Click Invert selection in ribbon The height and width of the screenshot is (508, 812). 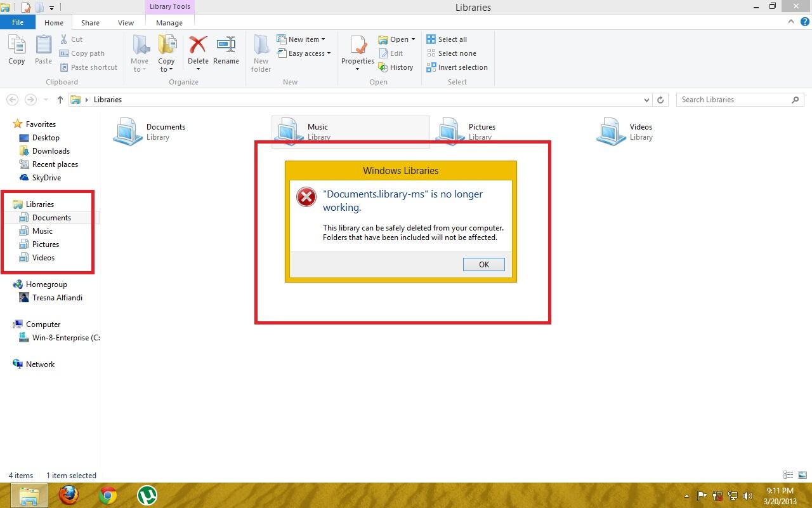[x=457, y=67]
